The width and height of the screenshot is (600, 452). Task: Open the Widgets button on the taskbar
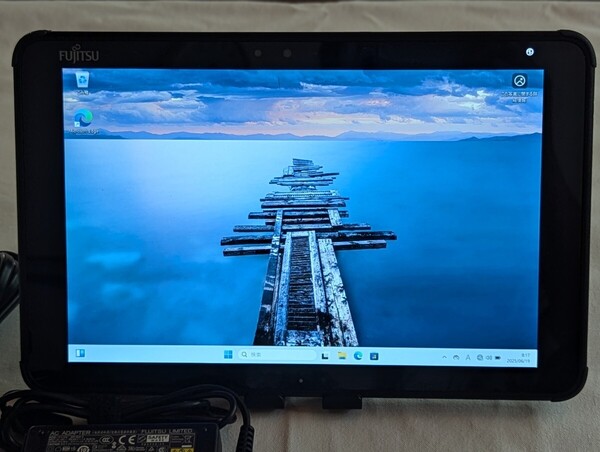(x=80, y=353)
